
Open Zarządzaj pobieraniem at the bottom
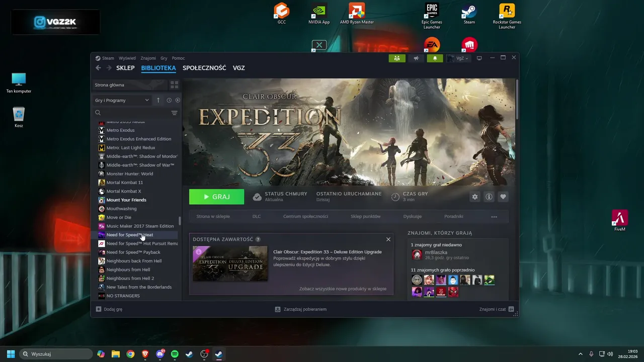[301, 309]
